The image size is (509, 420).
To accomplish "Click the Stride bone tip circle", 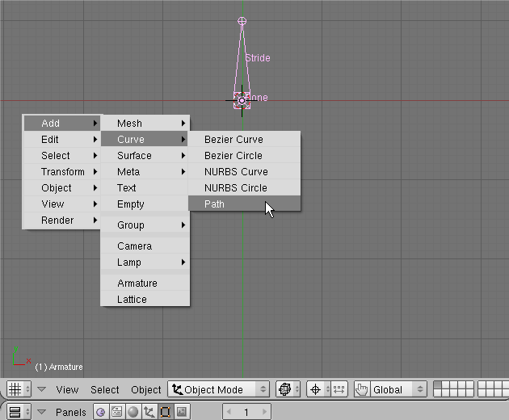I will [x=242, y=21].
